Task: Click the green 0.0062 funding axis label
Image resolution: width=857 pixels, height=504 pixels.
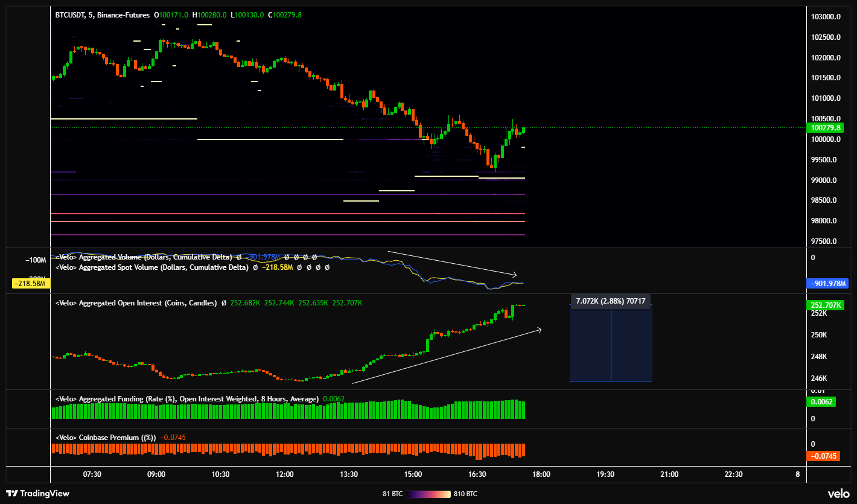Action: [x=821, y=402]
